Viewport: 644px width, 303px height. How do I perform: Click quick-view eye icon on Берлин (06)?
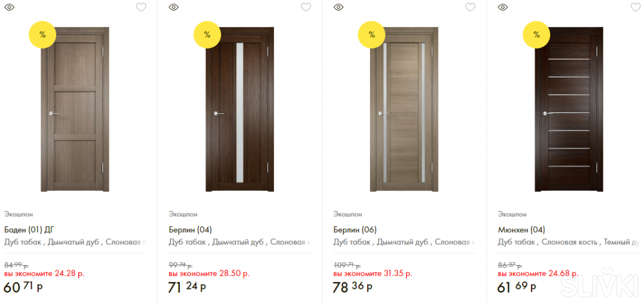point(338,7)
